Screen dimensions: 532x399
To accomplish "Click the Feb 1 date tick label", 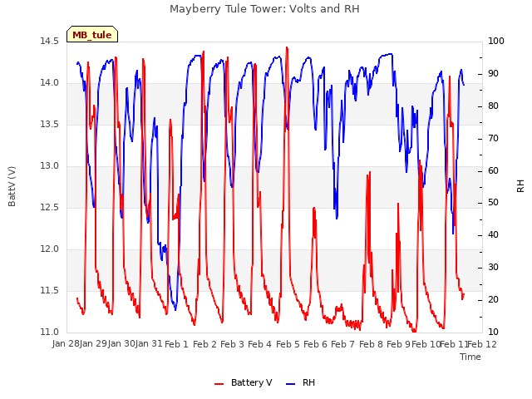I will (x=176, y=344).
